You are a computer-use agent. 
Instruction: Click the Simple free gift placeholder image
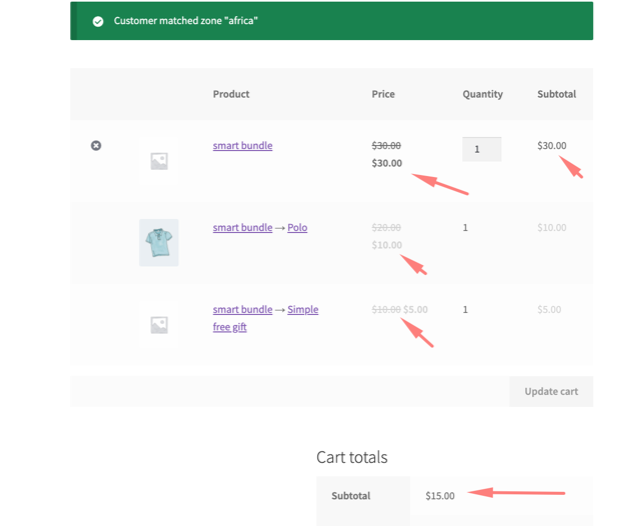pyautogui.click(x=158, y=325)
